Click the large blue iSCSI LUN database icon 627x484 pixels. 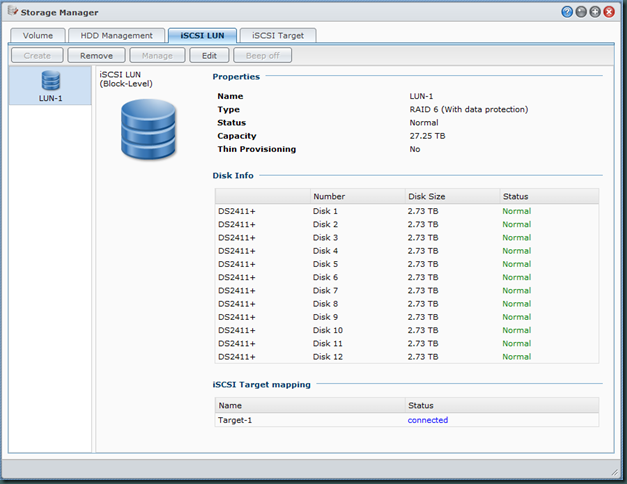tap(148, 129)
